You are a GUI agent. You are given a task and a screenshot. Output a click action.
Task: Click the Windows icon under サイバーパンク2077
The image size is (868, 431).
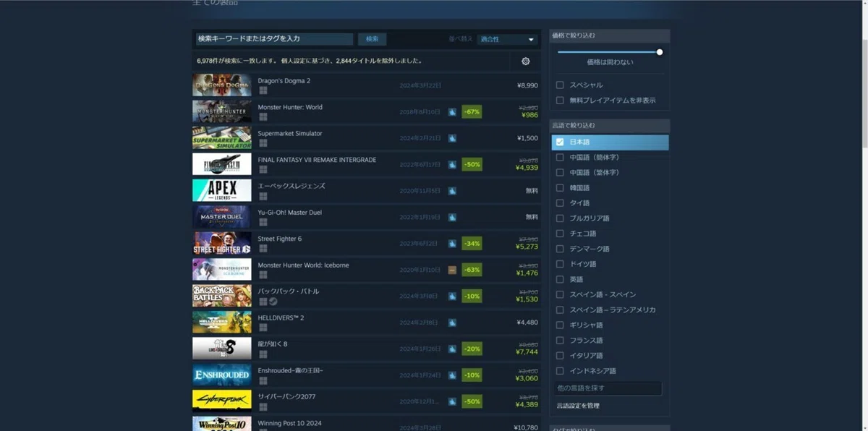(263, 406)
